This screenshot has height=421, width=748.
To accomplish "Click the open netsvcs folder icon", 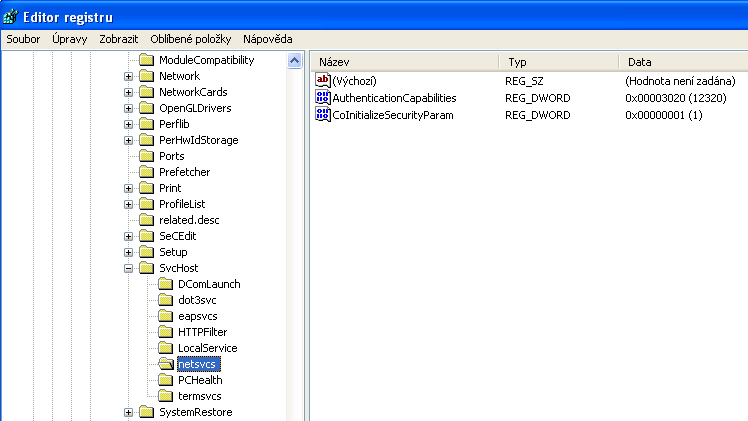I will 165,364.
